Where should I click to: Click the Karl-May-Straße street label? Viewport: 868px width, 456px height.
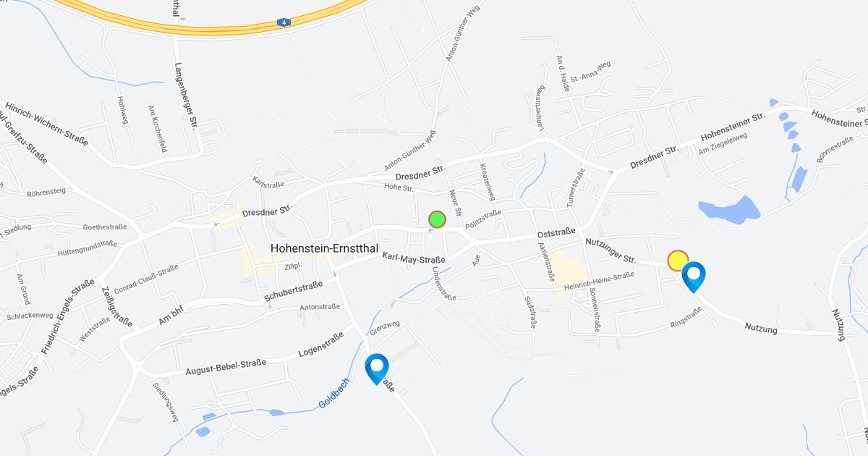pos(414,258)
